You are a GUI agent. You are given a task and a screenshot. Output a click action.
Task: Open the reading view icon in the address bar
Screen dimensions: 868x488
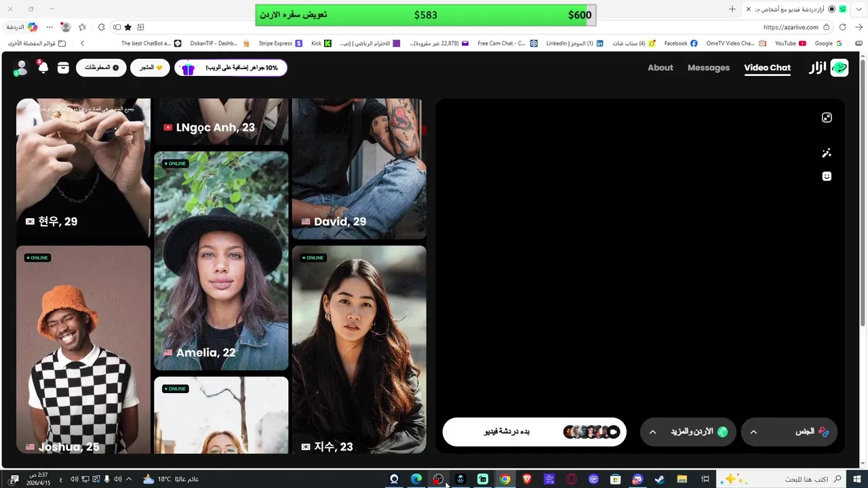coord(117,27)
